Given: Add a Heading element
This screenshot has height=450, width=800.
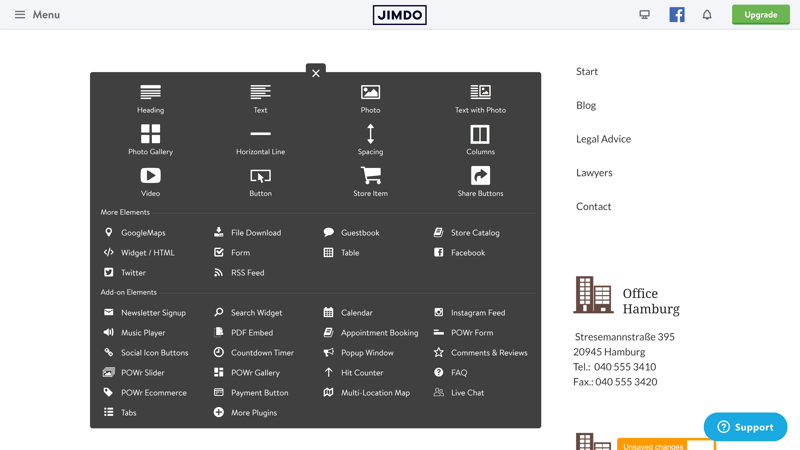Looking at the screenshot, I should coord(151,99).
